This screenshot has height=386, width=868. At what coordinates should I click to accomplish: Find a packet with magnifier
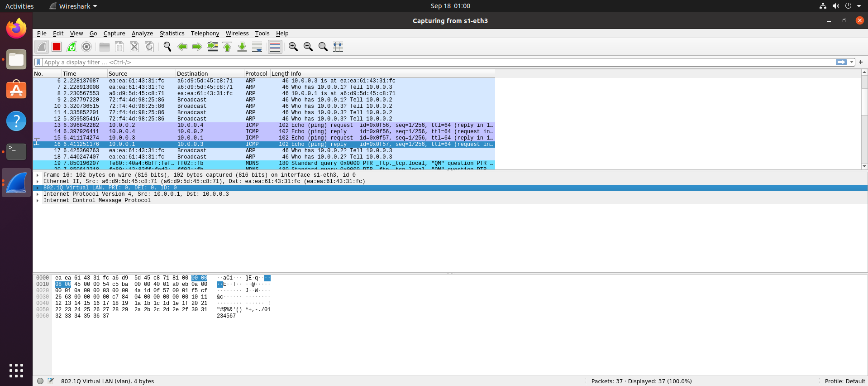pyautogui.click(x=167, y=47)
